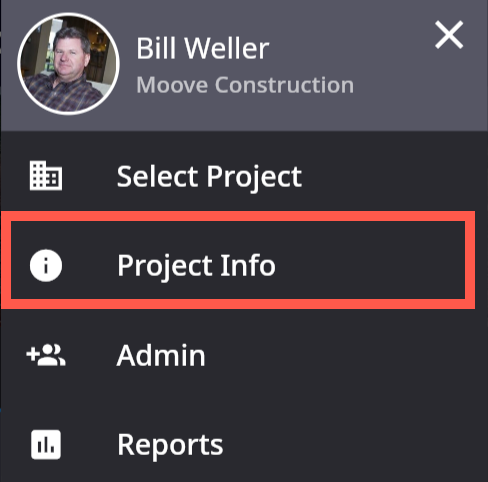Close the side menu with the X
Image resolution: width=488 pixels, height=482 pixels.
point(449,35)
